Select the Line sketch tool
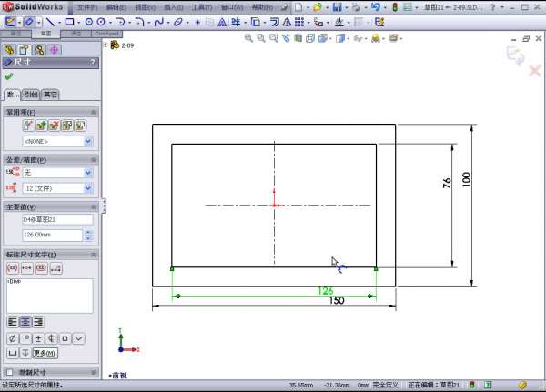The height and width of the screenshot is (392, 546). click(50, 21)
